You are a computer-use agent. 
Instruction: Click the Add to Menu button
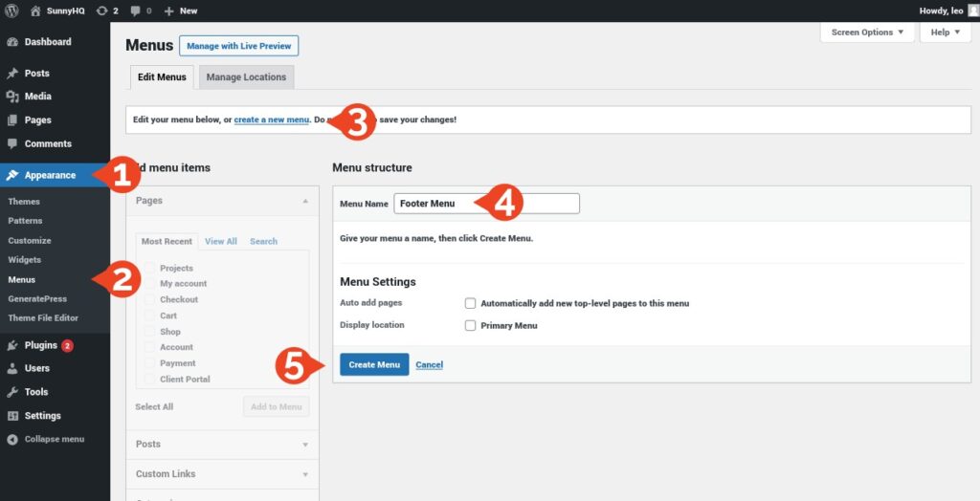pyautogui.click(x=277, y=406)
